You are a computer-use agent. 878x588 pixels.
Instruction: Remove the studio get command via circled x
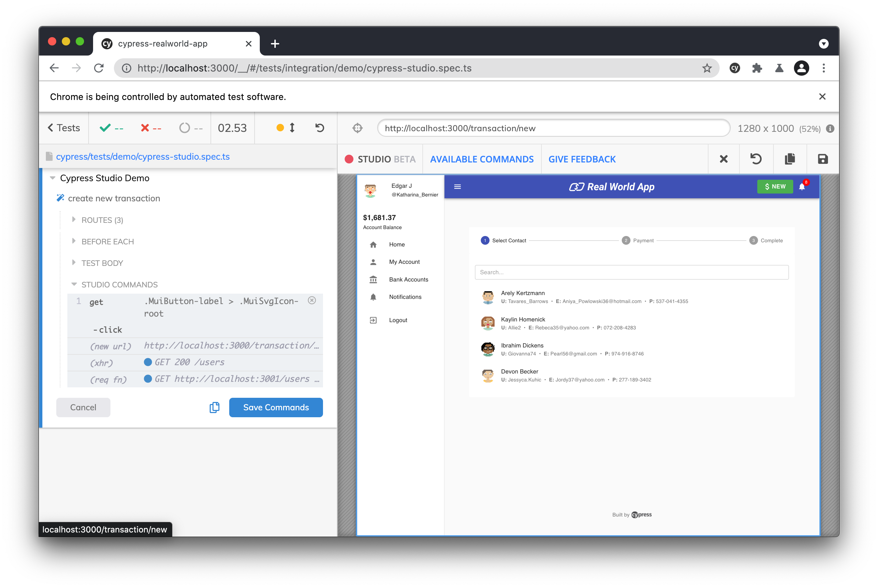point(312,300)
